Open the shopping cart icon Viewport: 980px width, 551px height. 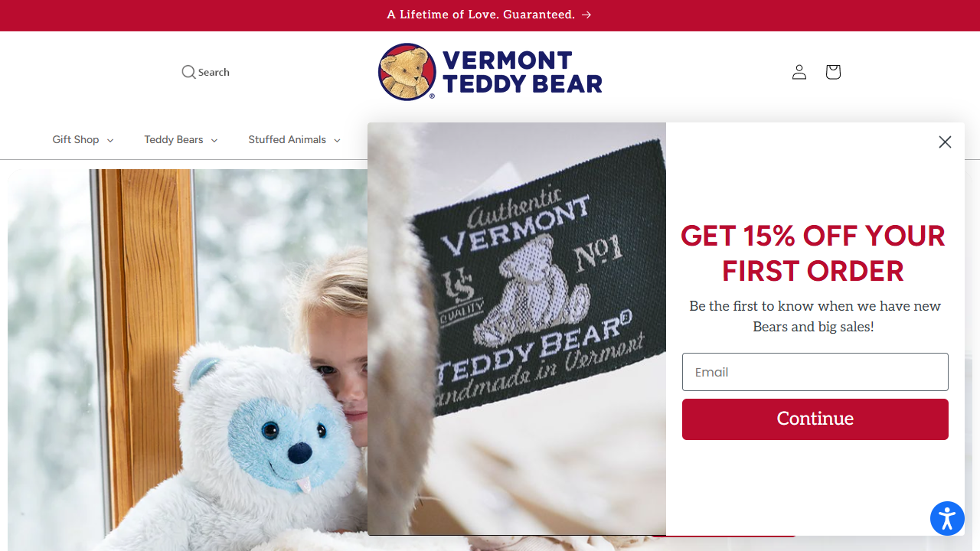coord(833,72)
